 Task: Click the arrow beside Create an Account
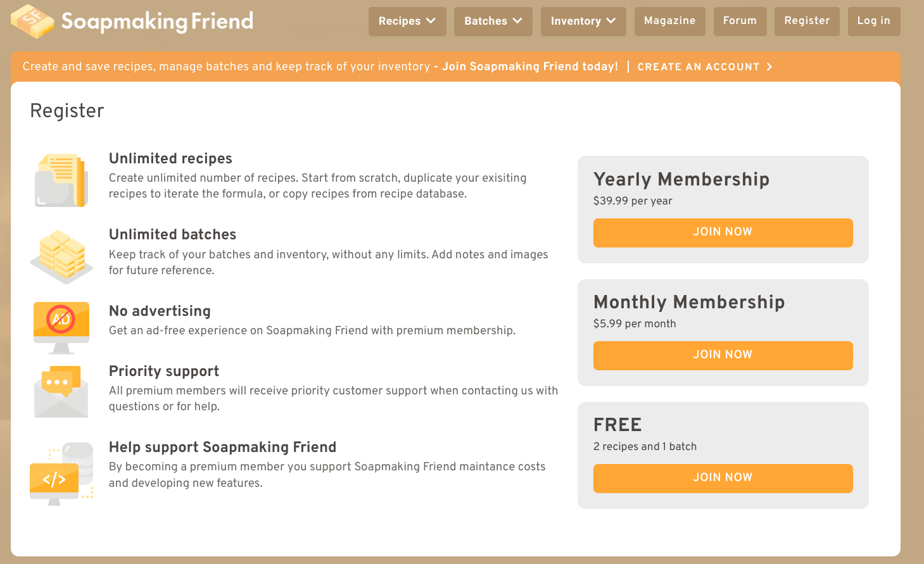tap(769, 67)
